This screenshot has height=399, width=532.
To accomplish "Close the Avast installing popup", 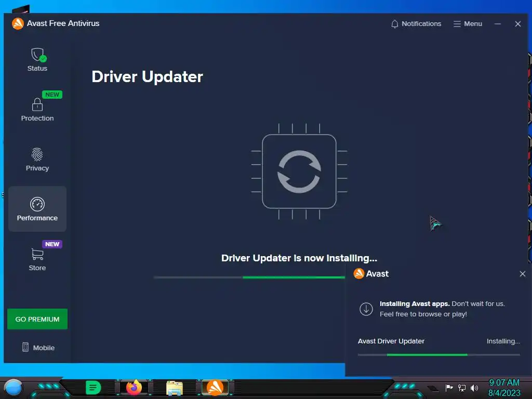I will [523, 274].
